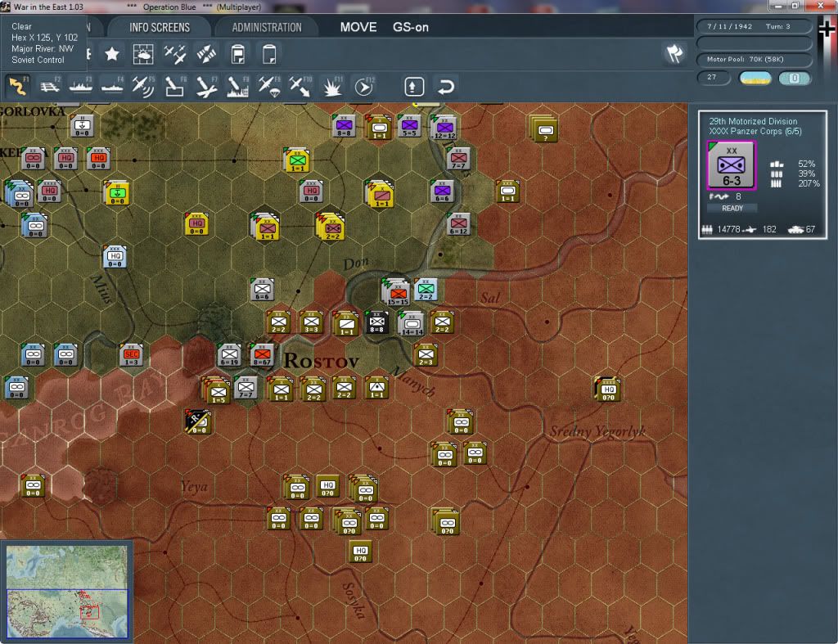Open the weather map grid icon
Image resolution: width=838 pixels, height=644 pixels.
point(143,54)
